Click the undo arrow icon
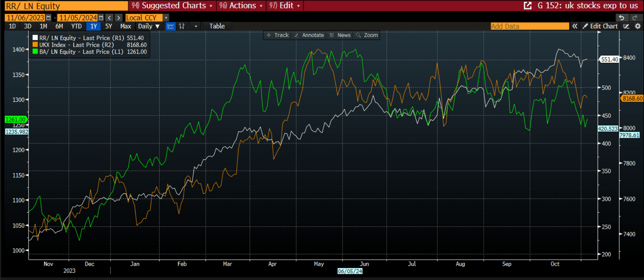The width and height of the screenshot is (644, 280). (622, 18)
